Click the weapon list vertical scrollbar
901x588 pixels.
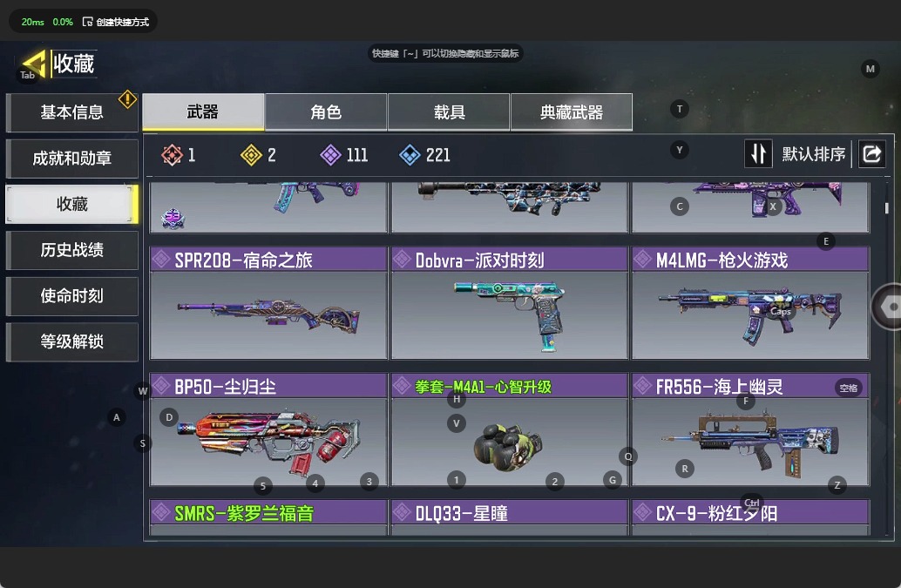(x=887, y=207)
